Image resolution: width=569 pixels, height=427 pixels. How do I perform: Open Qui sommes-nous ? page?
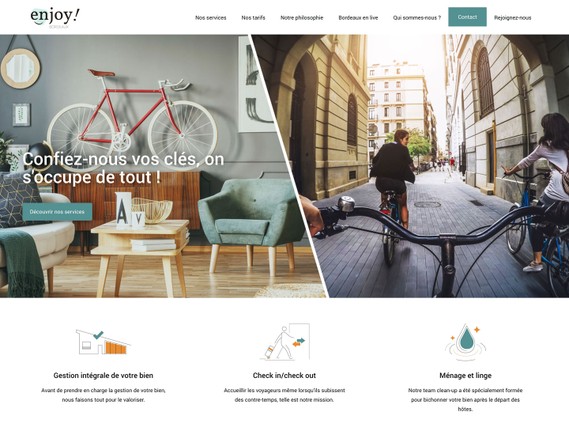click(x=417, y=17)
